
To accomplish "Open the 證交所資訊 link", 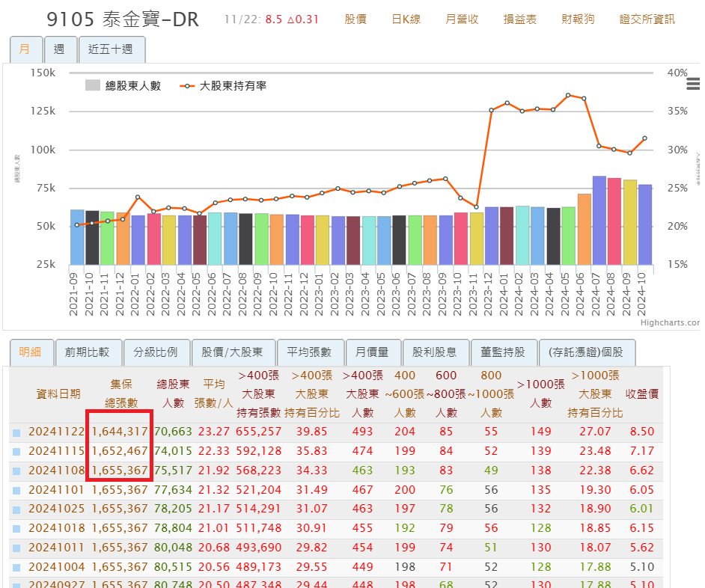I will pos(647,19).
